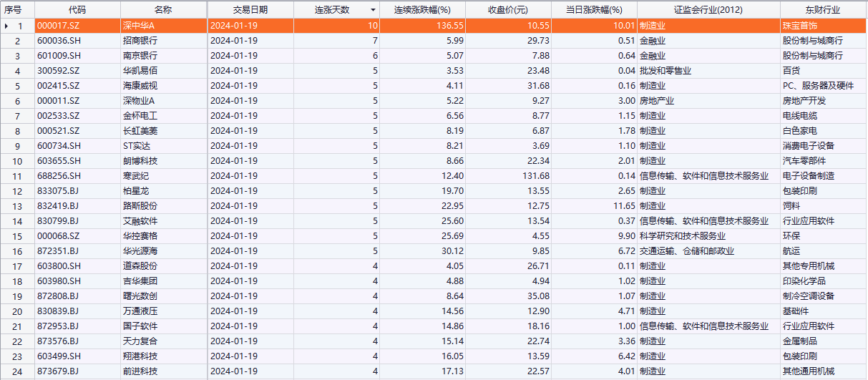868x380 pixels.
Task: Select 交通运输、仓储和邮政业 industry cell
Action: pos(708,251)
